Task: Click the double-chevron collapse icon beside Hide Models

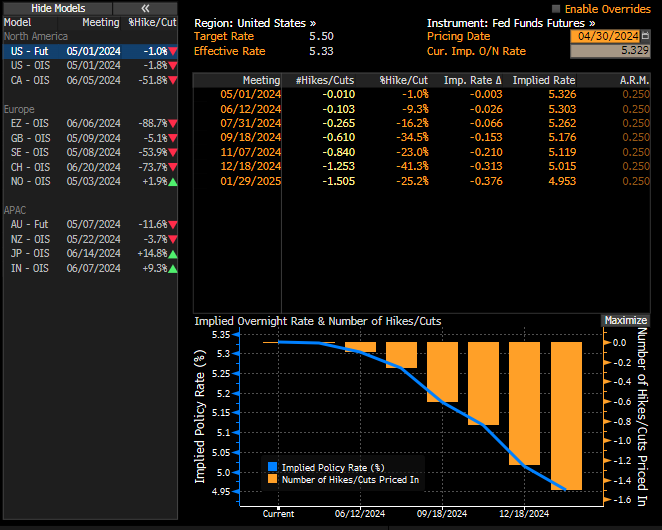Action: [x=145, y=7]
